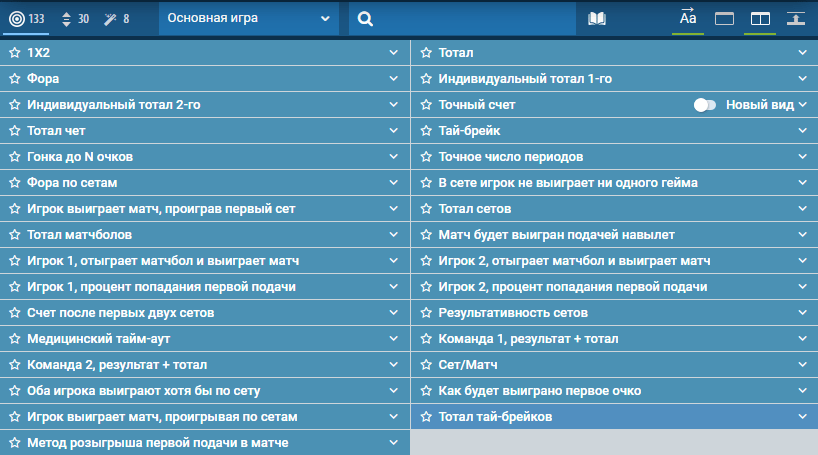Image resolution: width=818 pixels, height=455 pixels.
Task: Star Гонка до N очков
Action: [15, 157]
